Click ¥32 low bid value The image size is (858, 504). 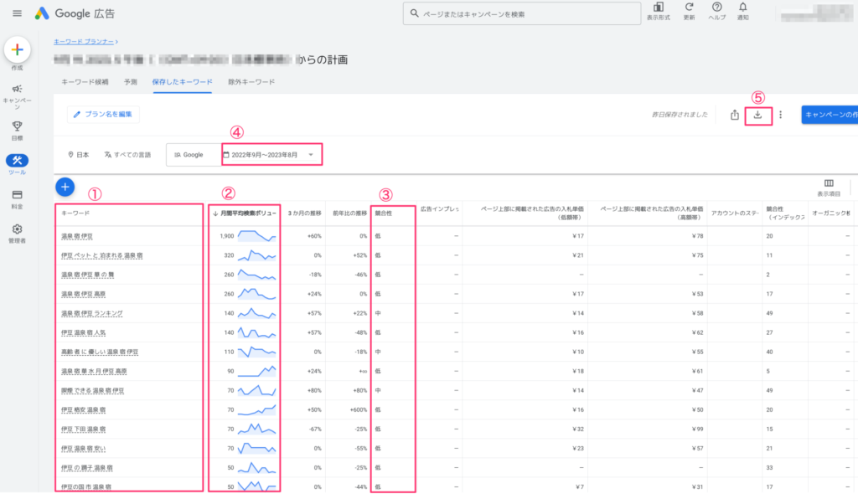[578, 429]
